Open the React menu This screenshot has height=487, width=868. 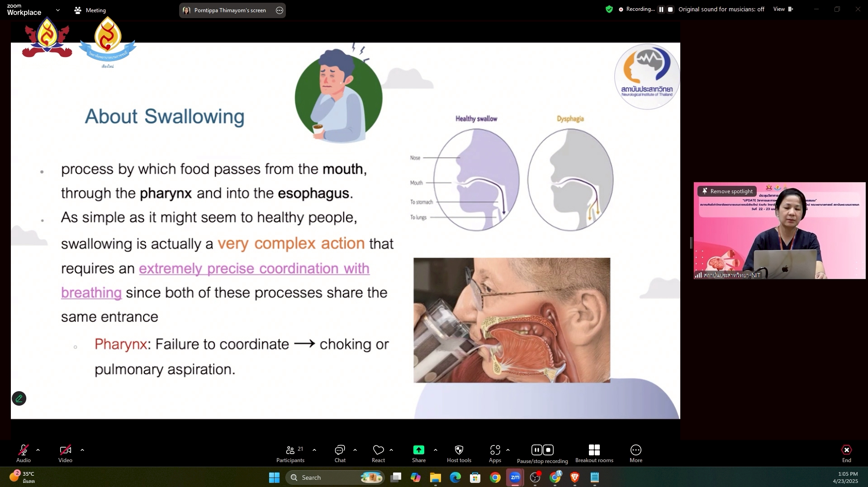tap(379, 454)
